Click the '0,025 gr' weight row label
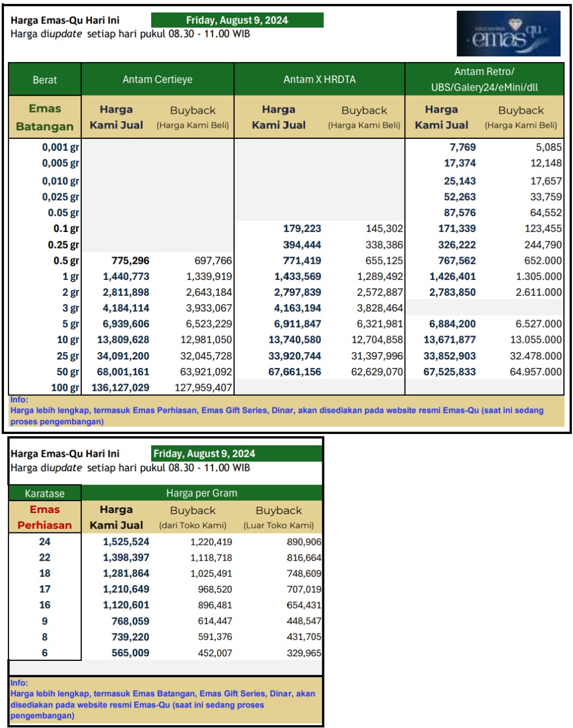 (x=60, y=197)
